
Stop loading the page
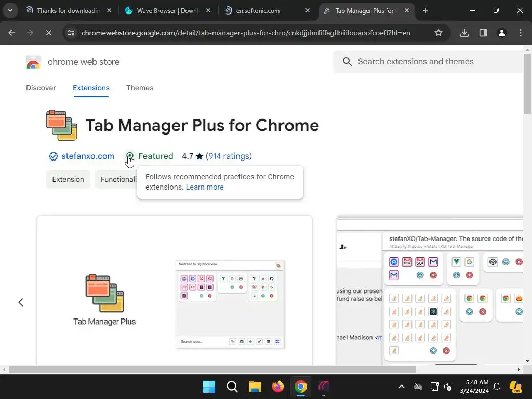(x=48, y=33)
